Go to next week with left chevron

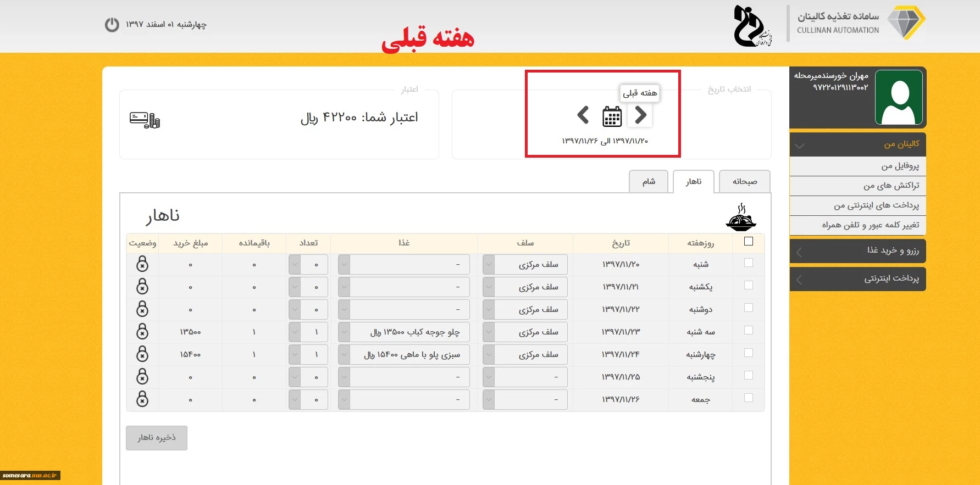pyautogui.click(x=583, y=115)
